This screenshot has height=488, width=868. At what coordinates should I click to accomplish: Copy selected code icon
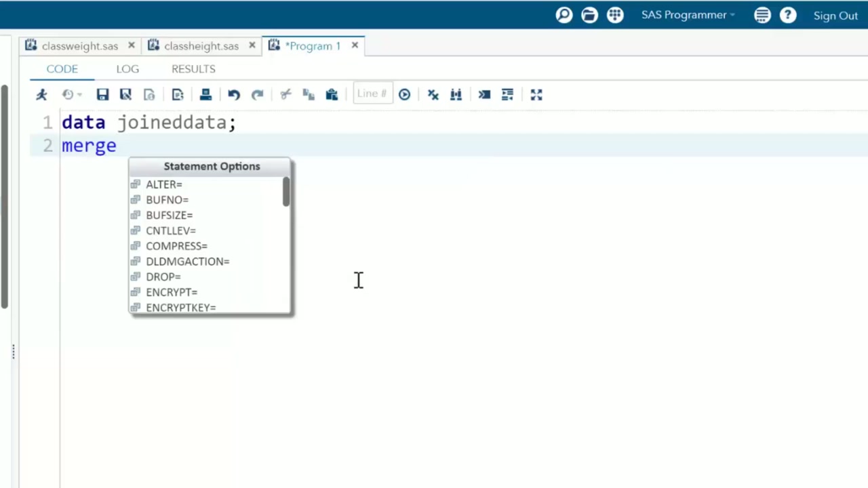[309, 95]
